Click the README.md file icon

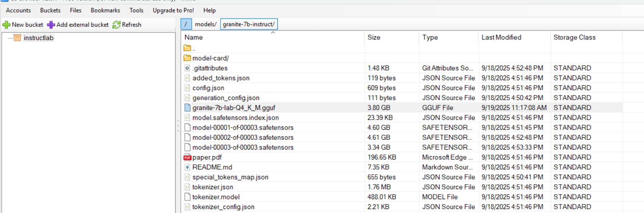click(x=187, y=167)
